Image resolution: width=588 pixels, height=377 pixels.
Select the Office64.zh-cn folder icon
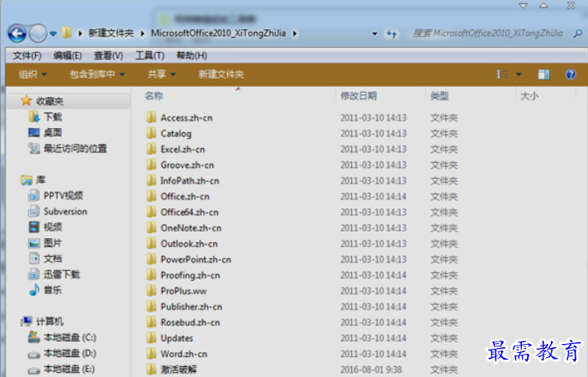151,212
